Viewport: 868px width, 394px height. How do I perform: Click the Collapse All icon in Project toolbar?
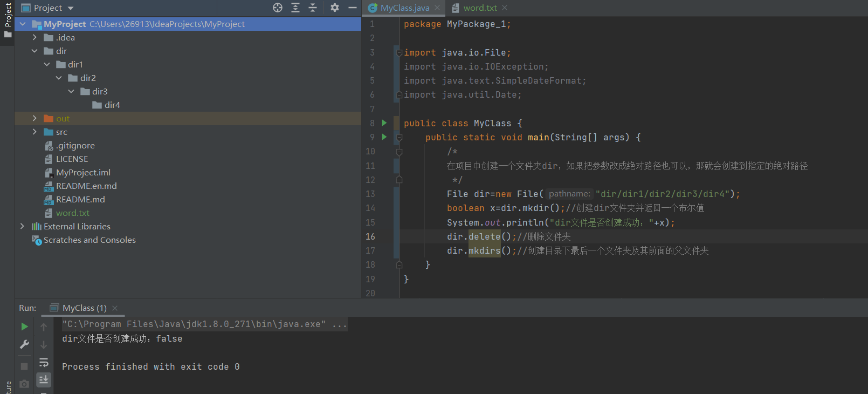pos(313,8)
